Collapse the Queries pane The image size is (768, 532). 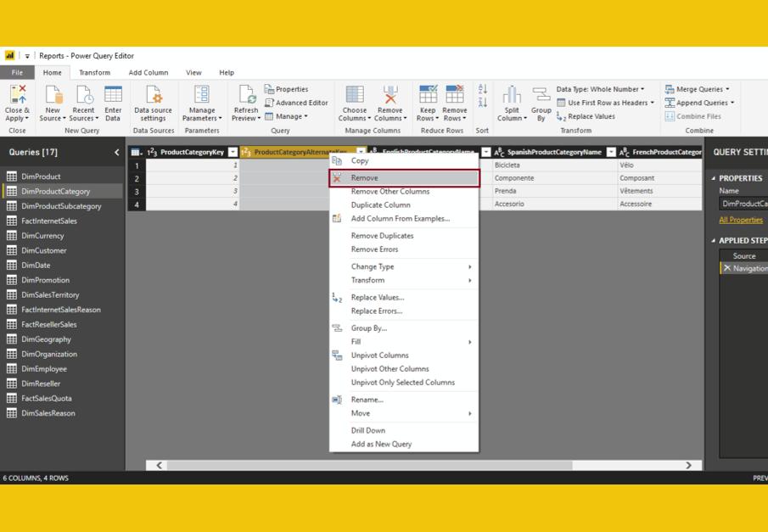(x=117, y=153)
